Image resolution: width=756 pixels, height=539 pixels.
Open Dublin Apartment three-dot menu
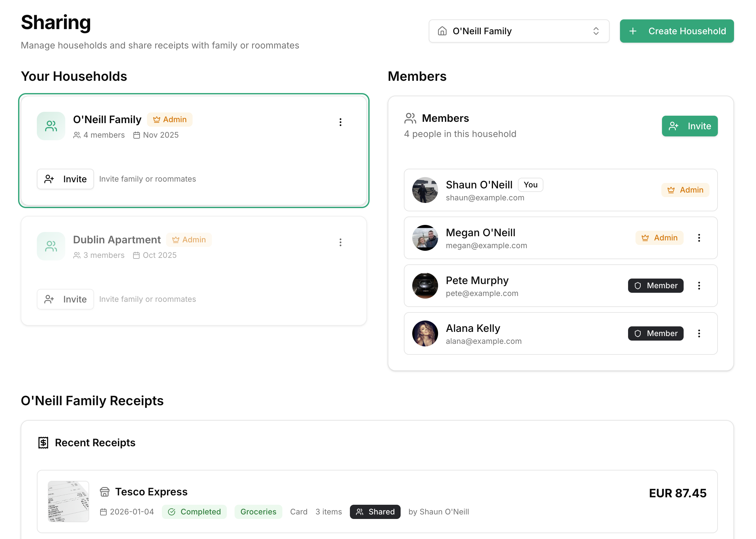340,242
